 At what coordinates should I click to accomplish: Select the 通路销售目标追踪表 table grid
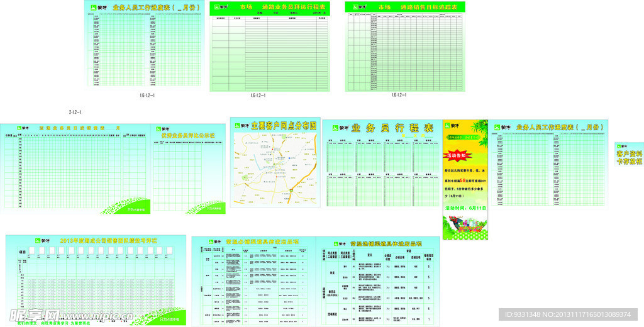point(406,52)
